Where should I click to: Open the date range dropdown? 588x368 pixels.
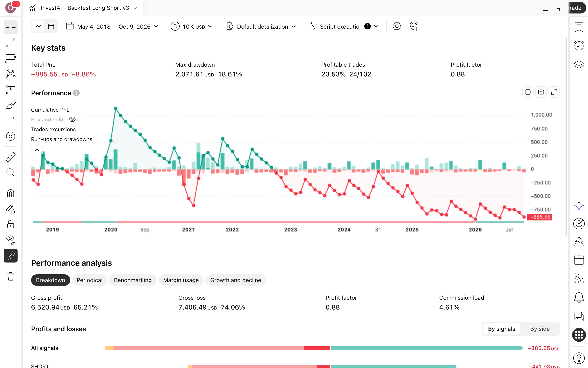click(112, 27)
